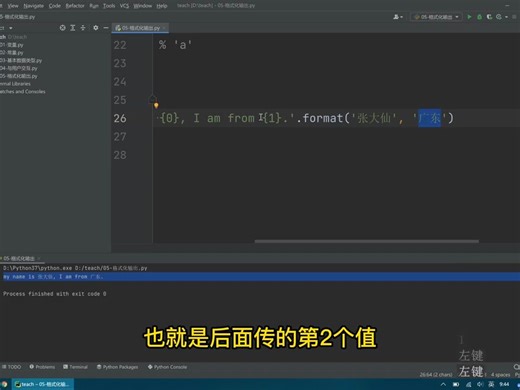Click the battery icon in system tray
520x390 pixels.
[x=456, y=384]
